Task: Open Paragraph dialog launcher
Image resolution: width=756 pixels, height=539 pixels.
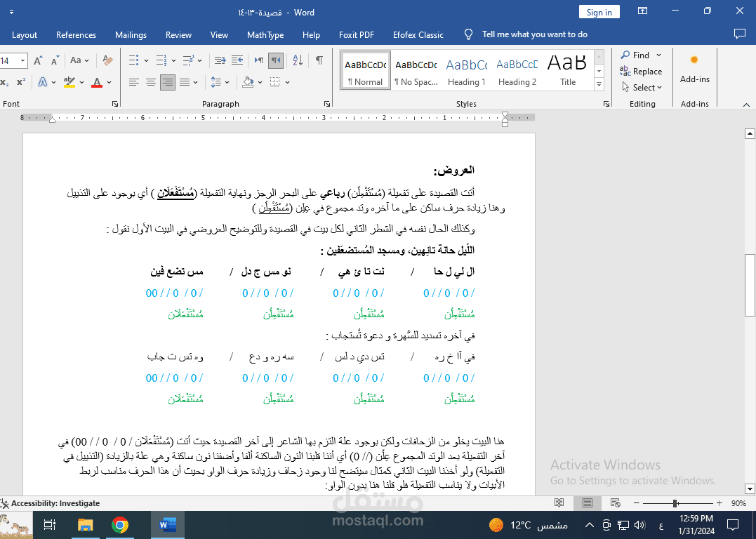Action: tap(327, 104)
